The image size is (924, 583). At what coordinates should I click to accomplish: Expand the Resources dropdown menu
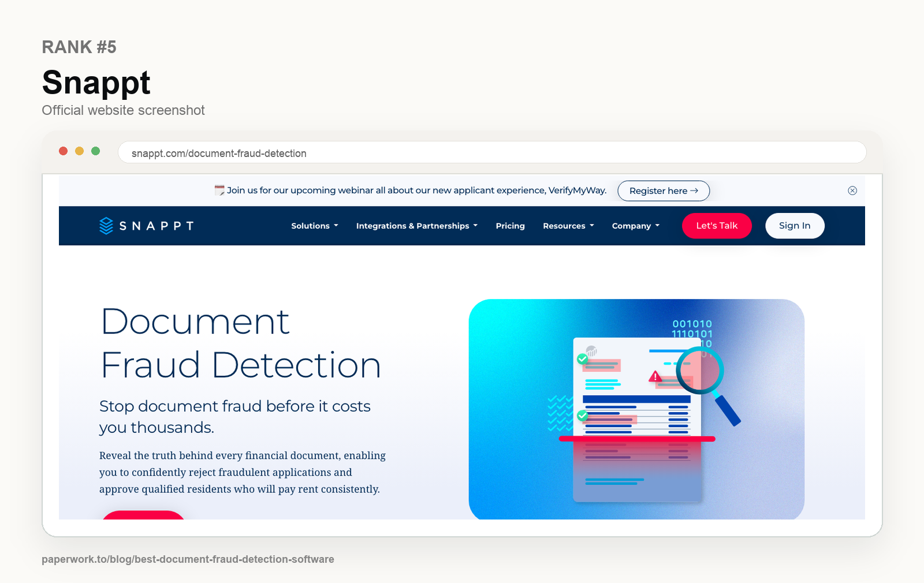pyautogui.click(x=568, y=226)
